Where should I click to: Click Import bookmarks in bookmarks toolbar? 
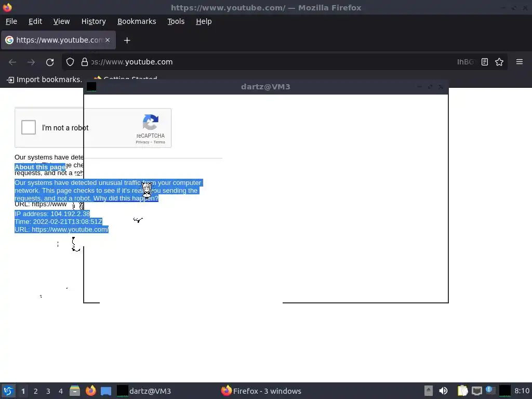[45, 79]
